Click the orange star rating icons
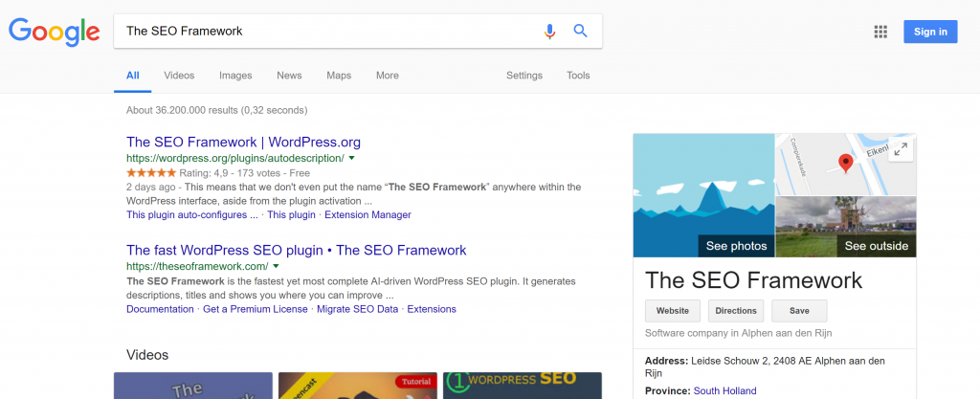The width and height of the screenshot is (980, 399). tap(151, 173)
